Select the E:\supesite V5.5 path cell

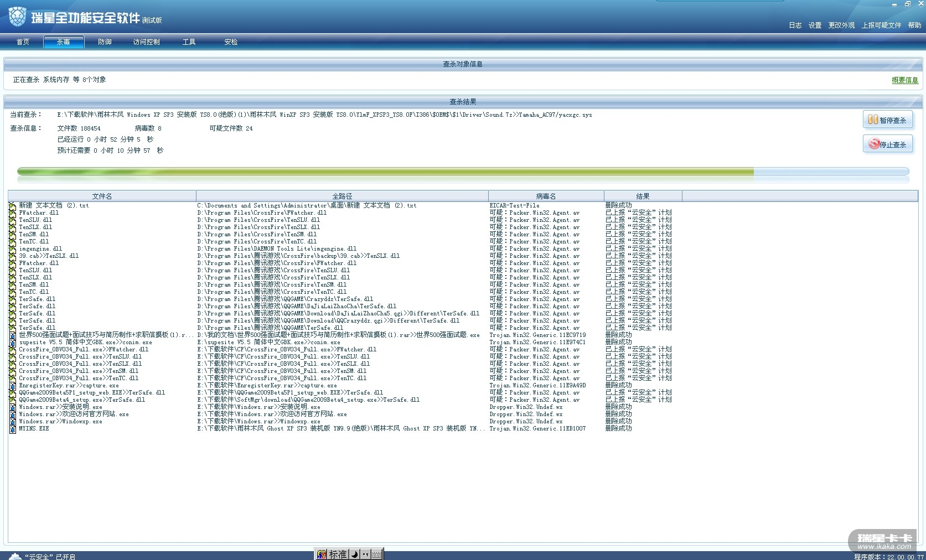[x=268, y=342]
